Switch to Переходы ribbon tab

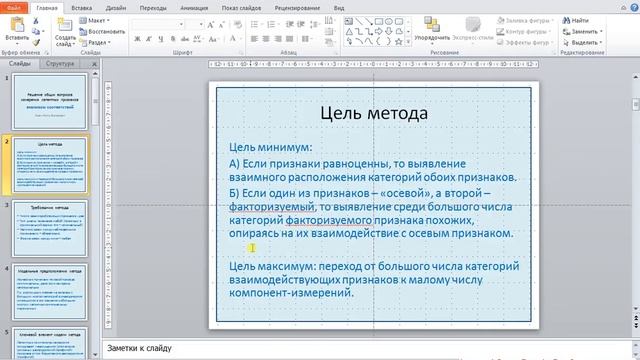pos(153,8)
